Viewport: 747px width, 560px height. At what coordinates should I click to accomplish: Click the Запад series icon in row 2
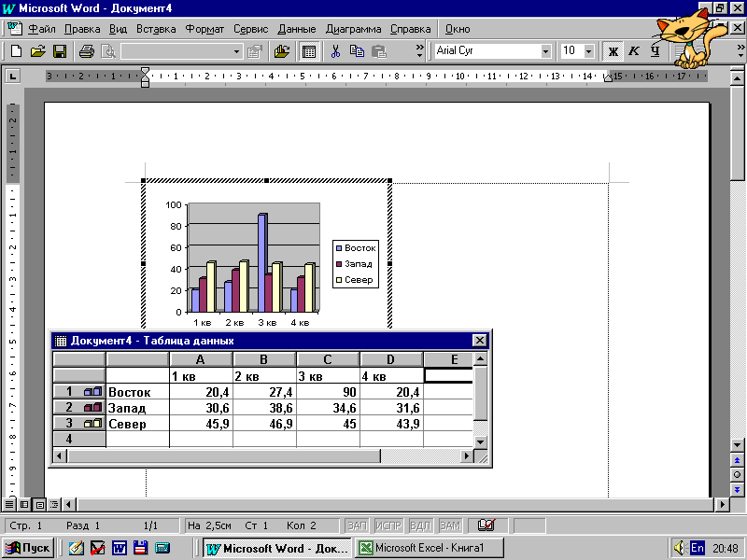click(92, 408)
